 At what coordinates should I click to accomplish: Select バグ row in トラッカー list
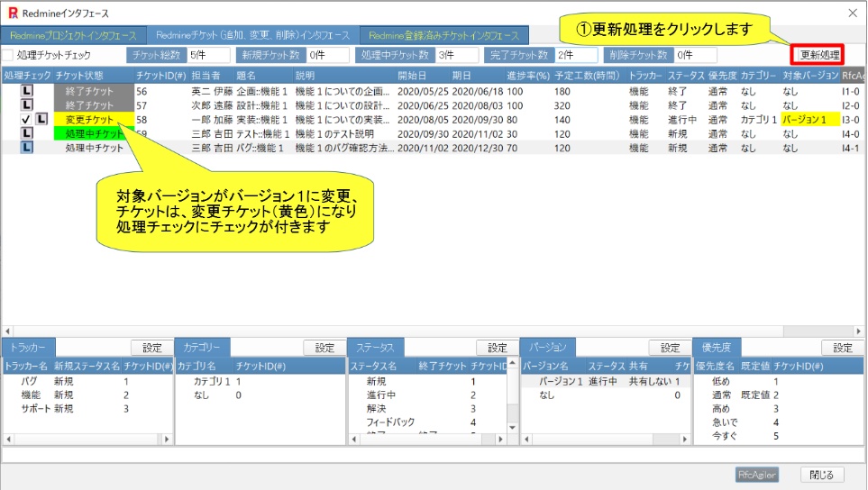tap(88, 381)
